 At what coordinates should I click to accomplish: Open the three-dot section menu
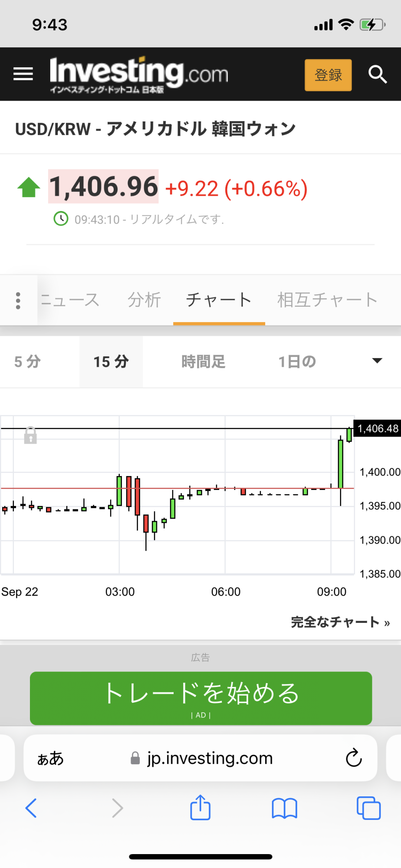(18, 300)
